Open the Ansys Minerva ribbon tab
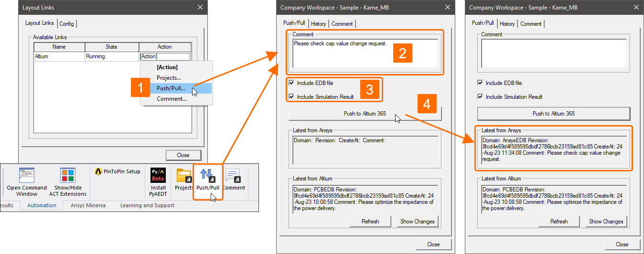This screenshot has width=644, height=254. [88, 205]
